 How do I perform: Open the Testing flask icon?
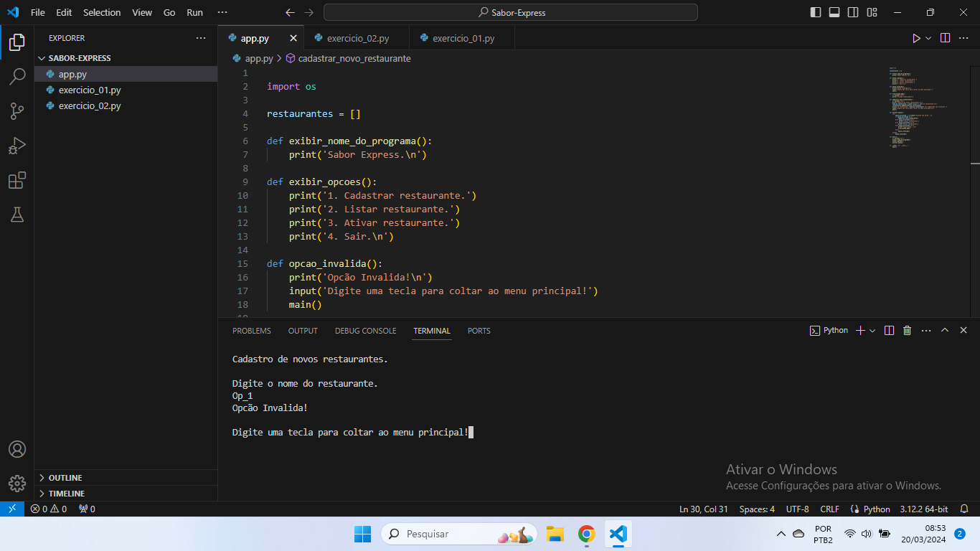(x=17, y=215)
